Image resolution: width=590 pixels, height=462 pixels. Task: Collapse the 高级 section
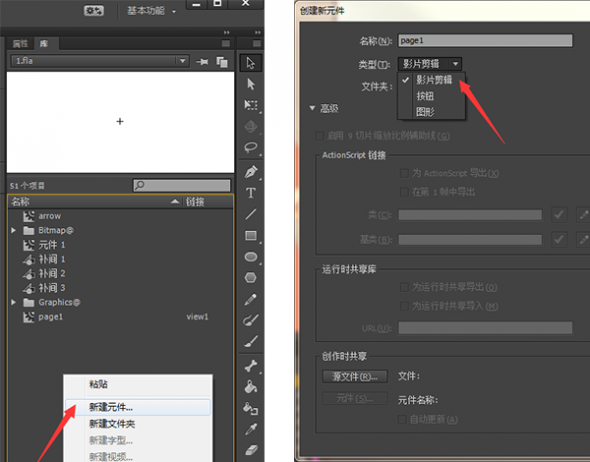[x=312, y=108]
